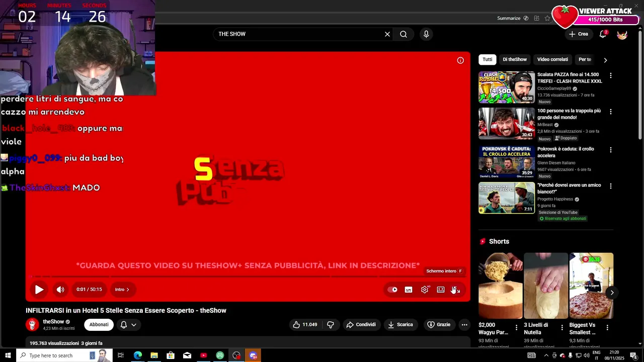The width and height of the screenshot is (644, 362).
Task: Open Microsoft Store from taskbar
Action: tap(171, 355)
